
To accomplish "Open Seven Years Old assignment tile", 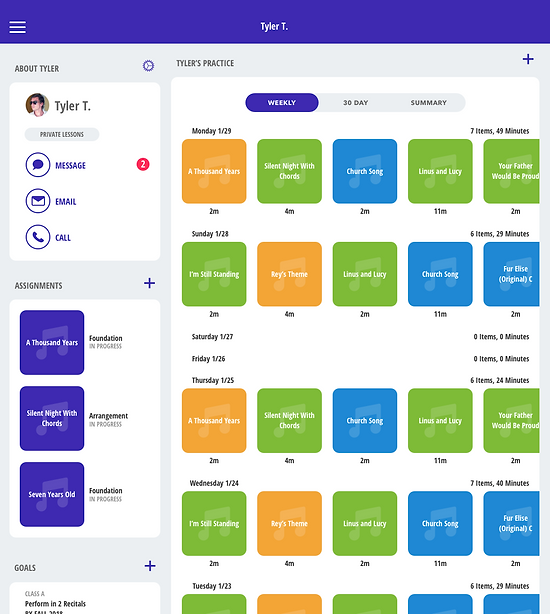I will point(52,494).
